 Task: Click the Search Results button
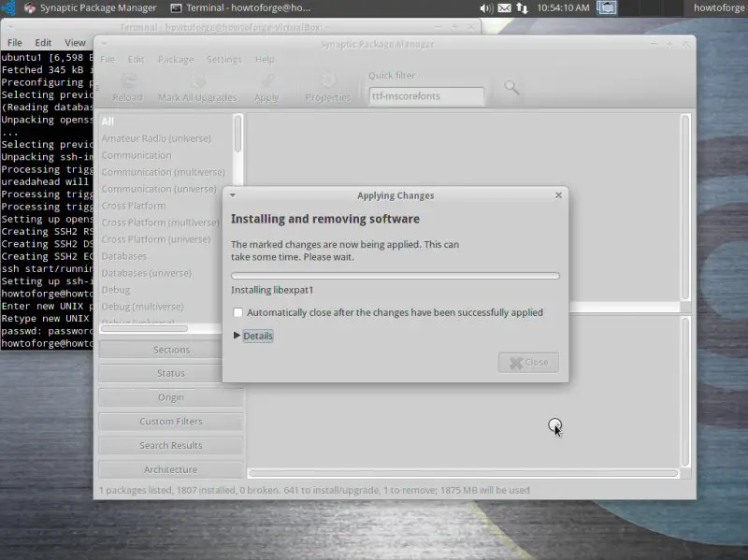tap(171, 445)
